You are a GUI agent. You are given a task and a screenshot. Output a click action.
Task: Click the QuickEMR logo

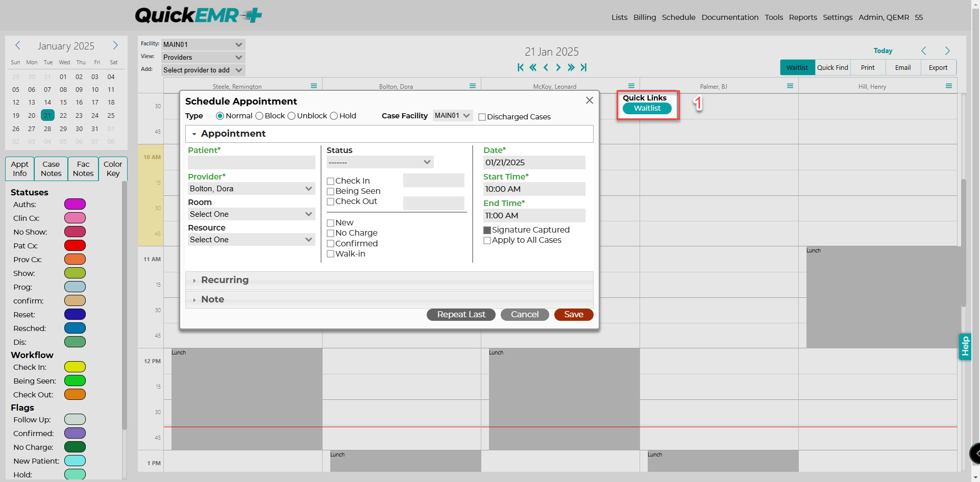point(199,15)
